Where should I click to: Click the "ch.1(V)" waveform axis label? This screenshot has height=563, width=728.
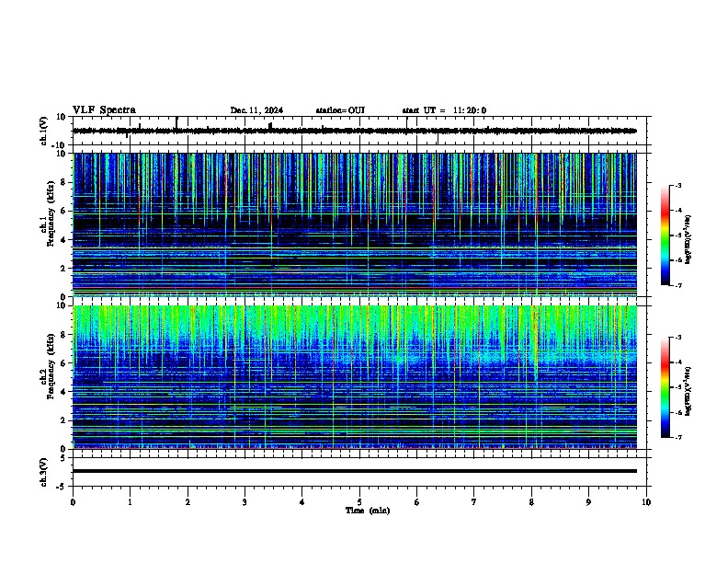(43, 131)
